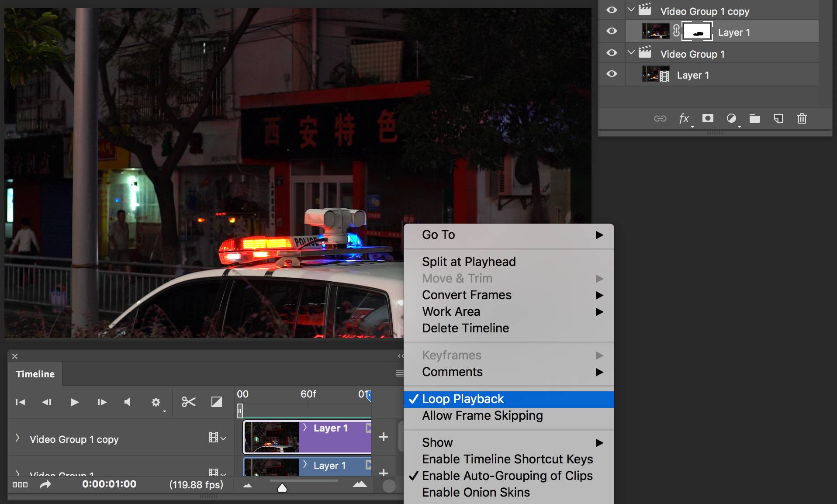Viewport: 837px width, 504px height.
Task: Mute audio using the speaker icon
Action: (127, 402)
